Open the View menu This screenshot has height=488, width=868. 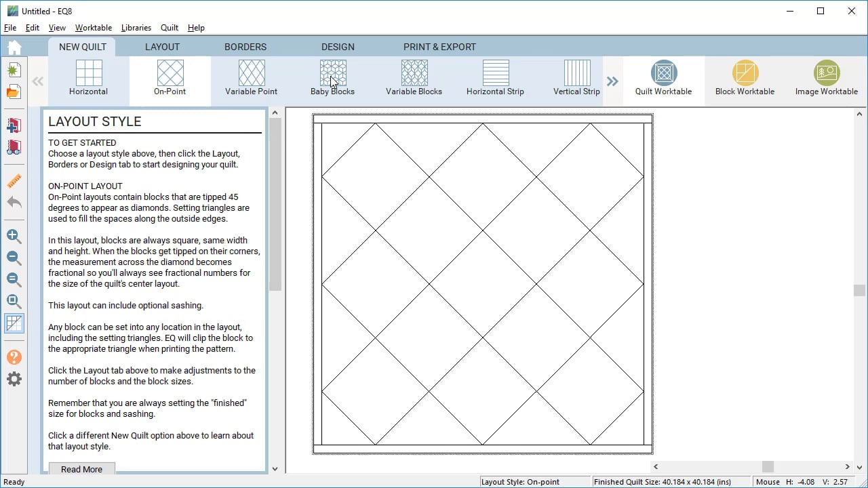[57, 28]
